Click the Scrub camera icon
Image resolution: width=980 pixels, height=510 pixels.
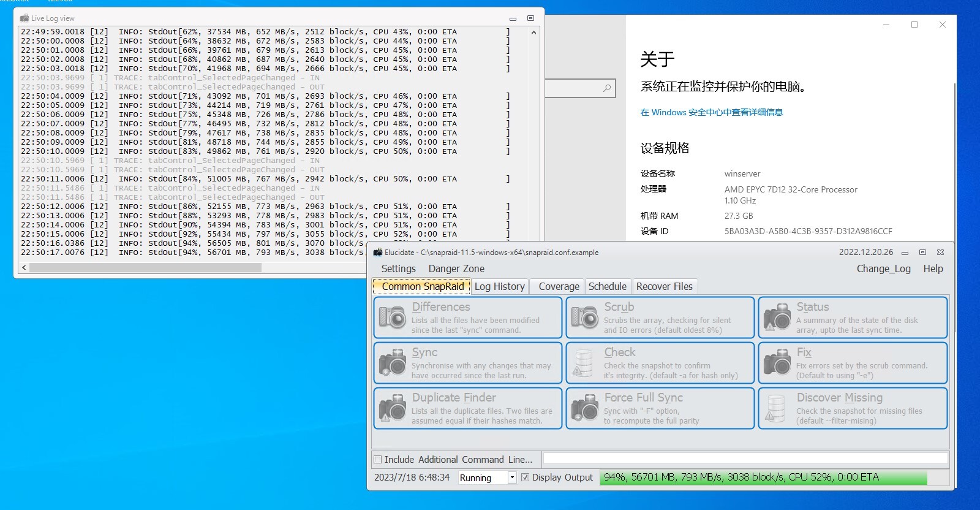585,318
